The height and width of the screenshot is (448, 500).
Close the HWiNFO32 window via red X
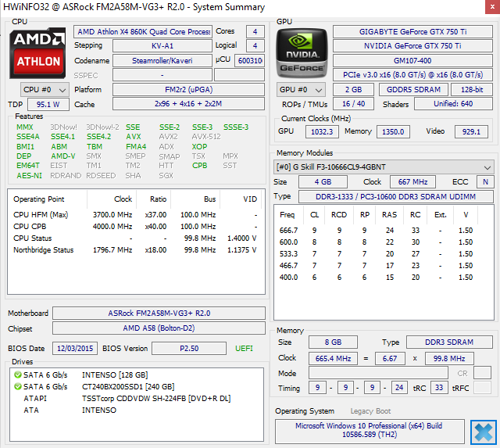492,7
